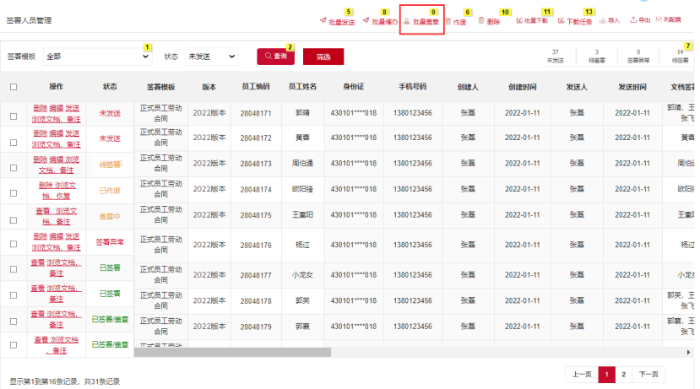Viewport: 700px width, 389px height.
Task: Click the 导入 import toolbar button
Action: click(x=609, y=21)
